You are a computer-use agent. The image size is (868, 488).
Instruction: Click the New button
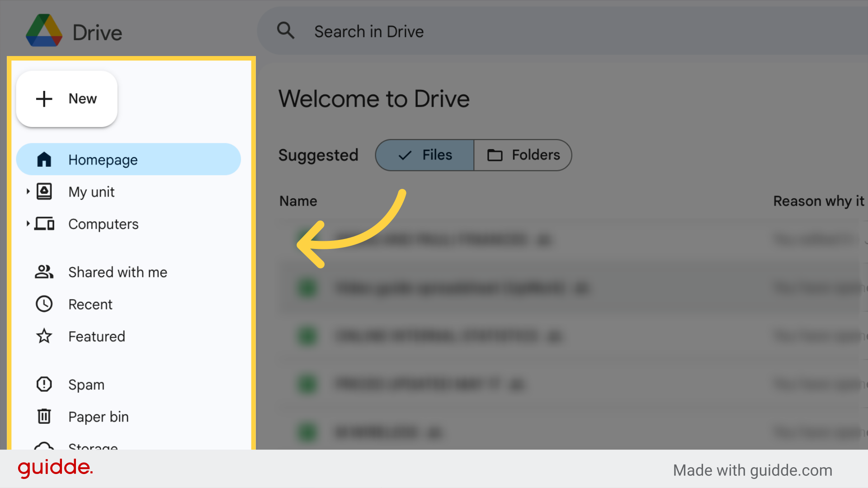(x=67, y=99)
